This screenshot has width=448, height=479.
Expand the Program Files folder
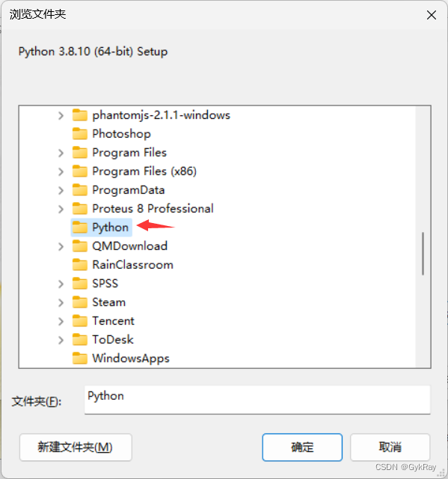click(61, 153)
